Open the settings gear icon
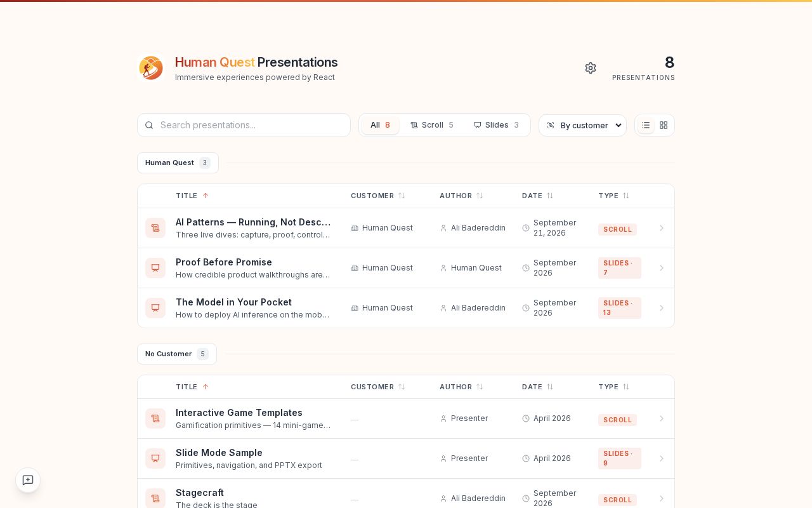This screenshot has width=812, height=508. [591, 68]
